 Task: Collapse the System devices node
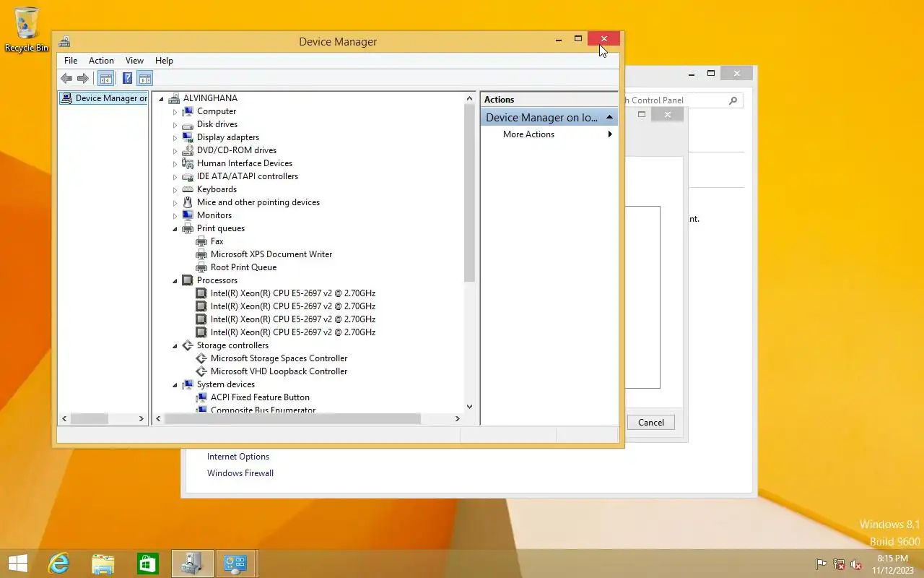point(175,385)
